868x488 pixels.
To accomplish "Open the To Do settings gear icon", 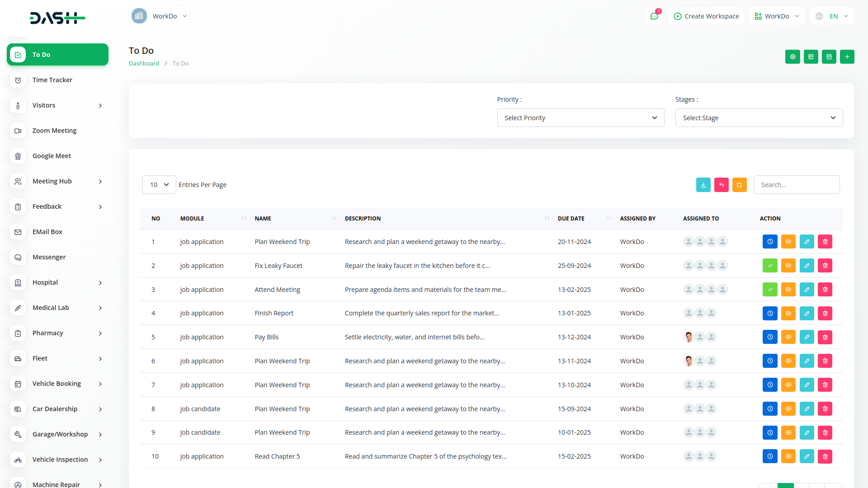I will coord(793,56).
